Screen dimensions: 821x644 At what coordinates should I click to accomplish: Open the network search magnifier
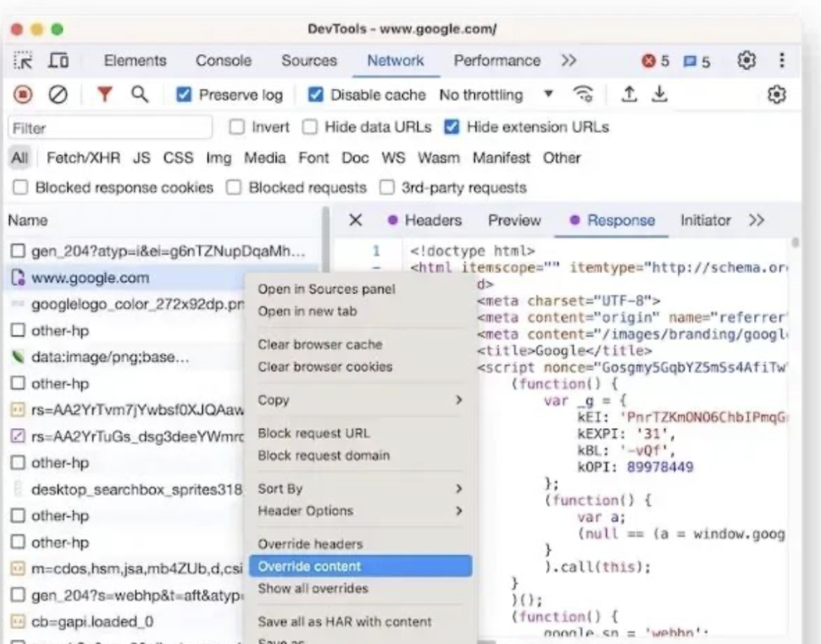pyautogui.click(x=139, y=94)
